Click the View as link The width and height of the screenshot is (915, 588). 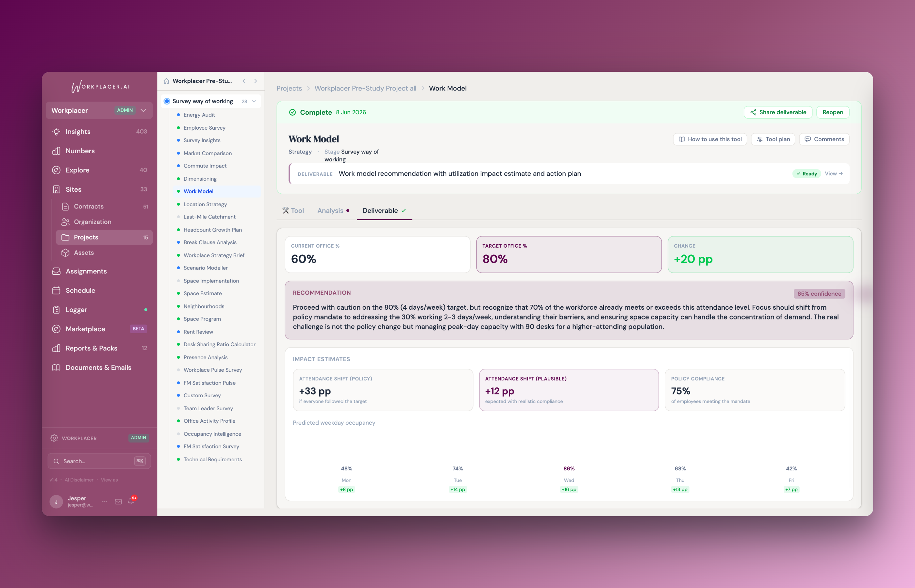click(x=109, y=480)
